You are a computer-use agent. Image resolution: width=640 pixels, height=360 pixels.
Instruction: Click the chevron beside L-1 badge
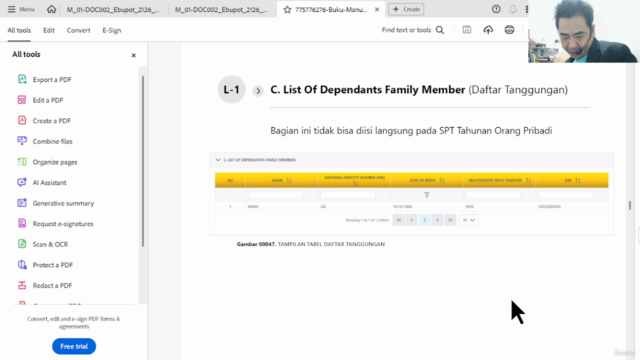coord(258,91)
